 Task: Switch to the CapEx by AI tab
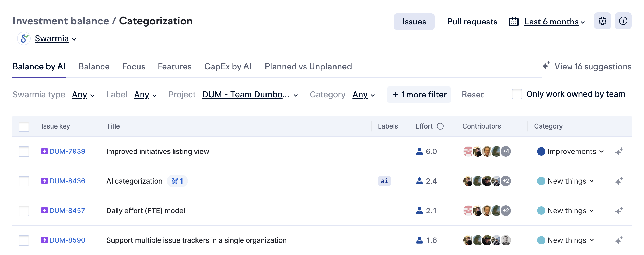[228, 66]
